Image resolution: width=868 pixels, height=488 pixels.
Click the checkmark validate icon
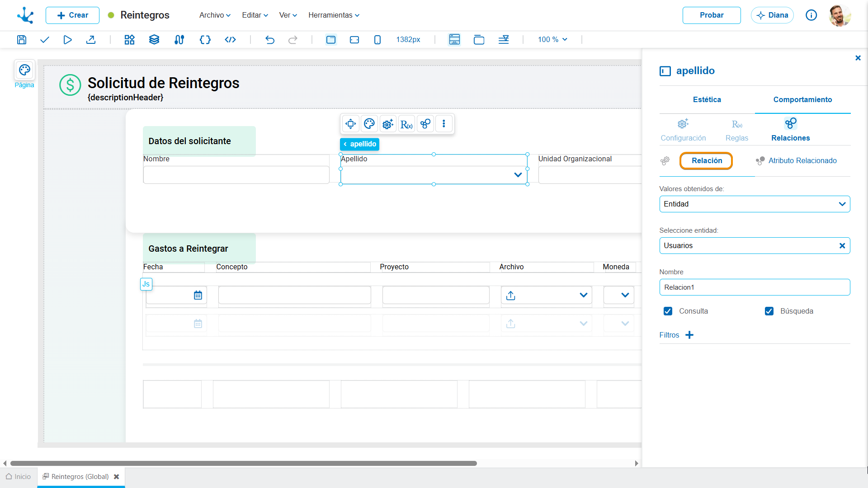44,40
